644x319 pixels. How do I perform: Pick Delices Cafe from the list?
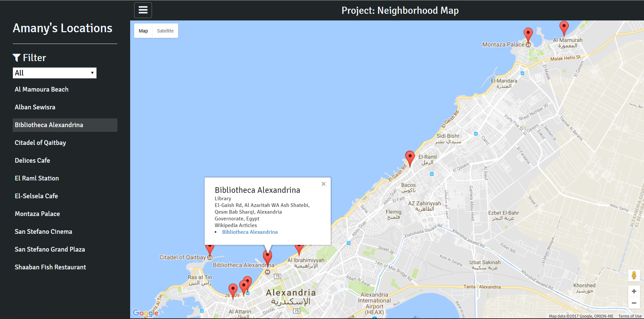pos(65,161)
